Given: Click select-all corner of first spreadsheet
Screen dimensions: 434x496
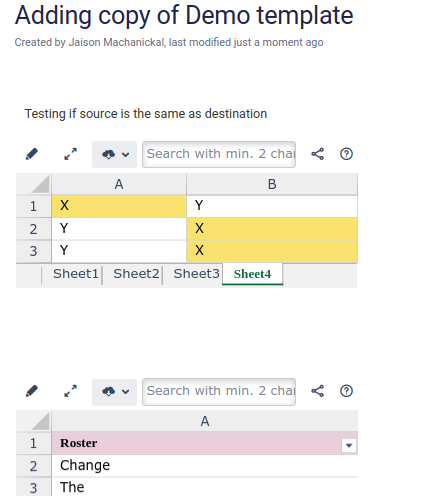Looking at the screenshot, I should [34, 184].
